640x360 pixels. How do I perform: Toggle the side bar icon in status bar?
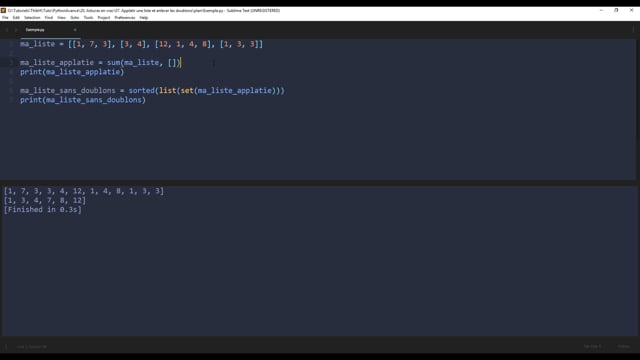[x=6, y=347]
